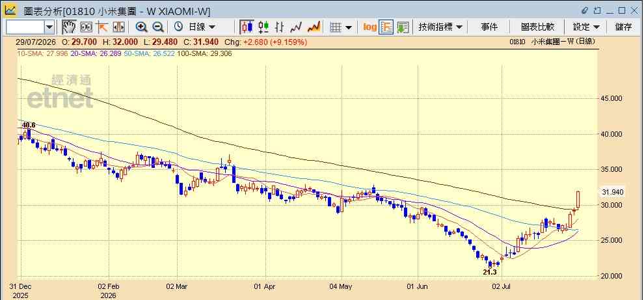Switch to red candlestick chart type

click(x=247, y=27)
